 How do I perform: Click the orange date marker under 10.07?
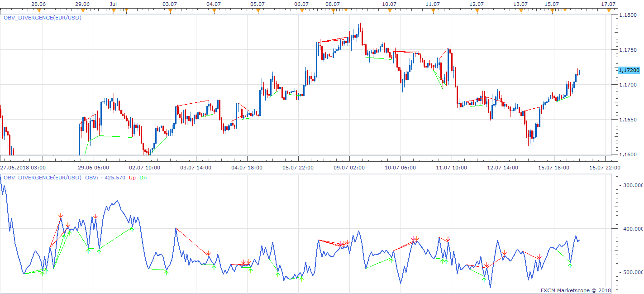[x=389, y=10]
